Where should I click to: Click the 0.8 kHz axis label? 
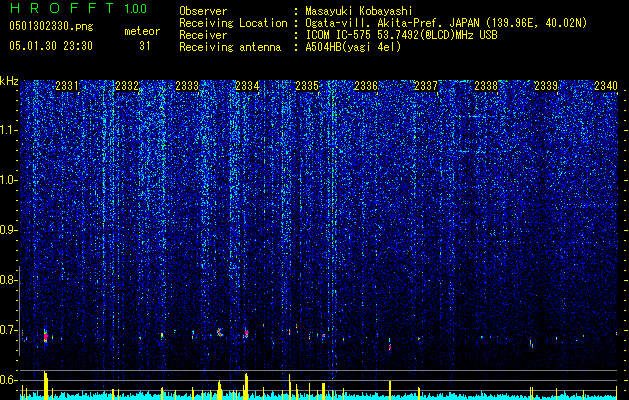click(9, 280)
